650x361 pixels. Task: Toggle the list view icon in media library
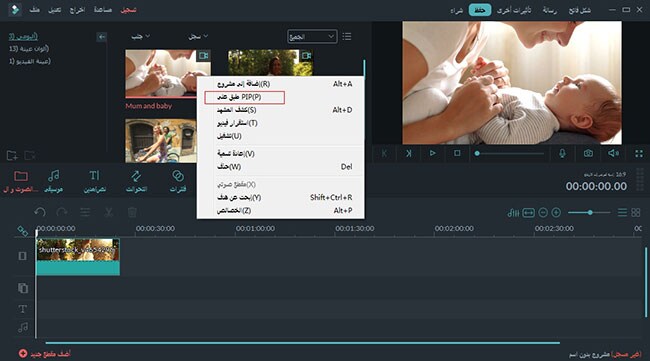point(347,36)
